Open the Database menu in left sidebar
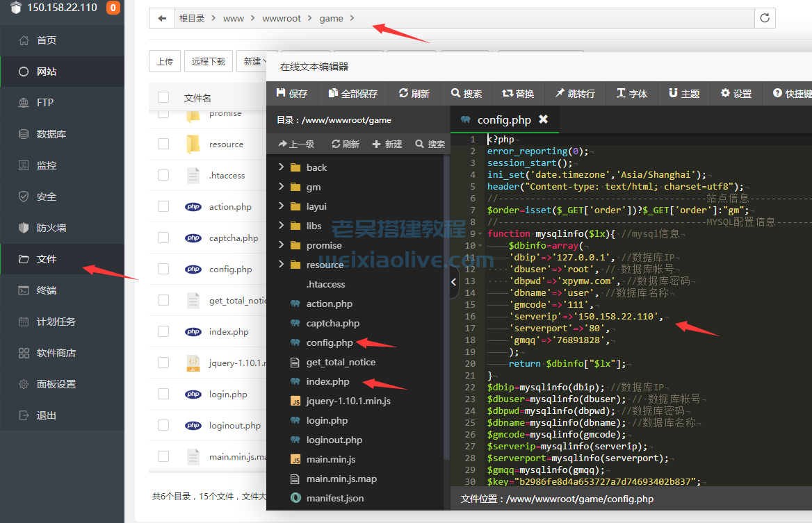Image resolution: width=812 pixels, height=523 pixels. click(51, 134)
